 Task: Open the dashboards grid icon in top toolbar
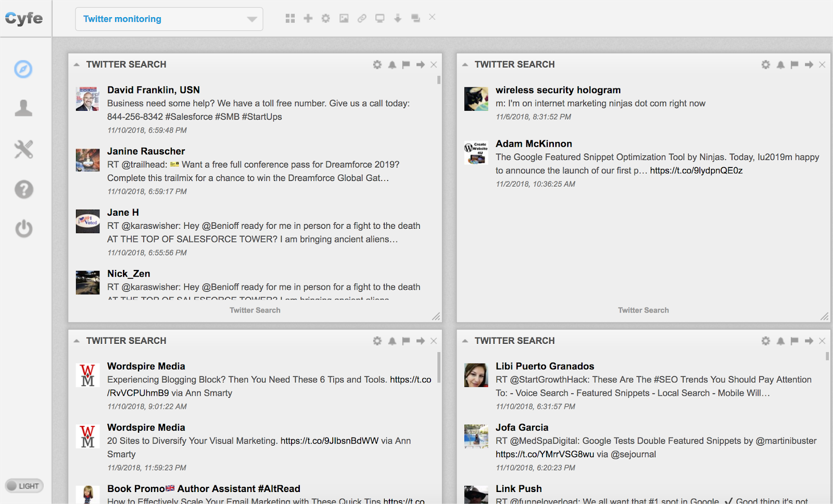(290, 18)
